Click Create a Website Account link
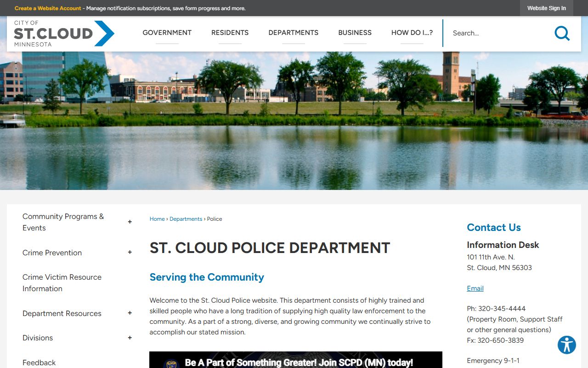 [x=48, y=8]
